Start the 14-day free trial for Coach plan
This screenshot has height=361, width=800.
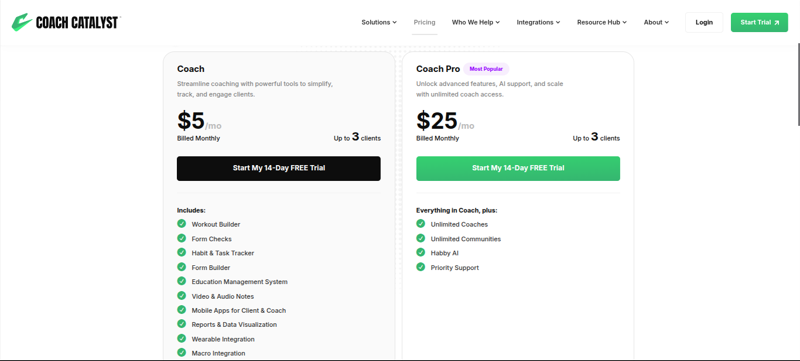279,168
